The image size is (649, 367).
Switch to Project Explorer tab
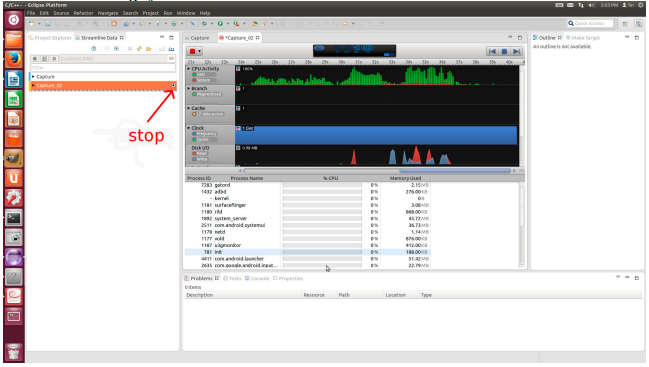click(x=50, y=38)
